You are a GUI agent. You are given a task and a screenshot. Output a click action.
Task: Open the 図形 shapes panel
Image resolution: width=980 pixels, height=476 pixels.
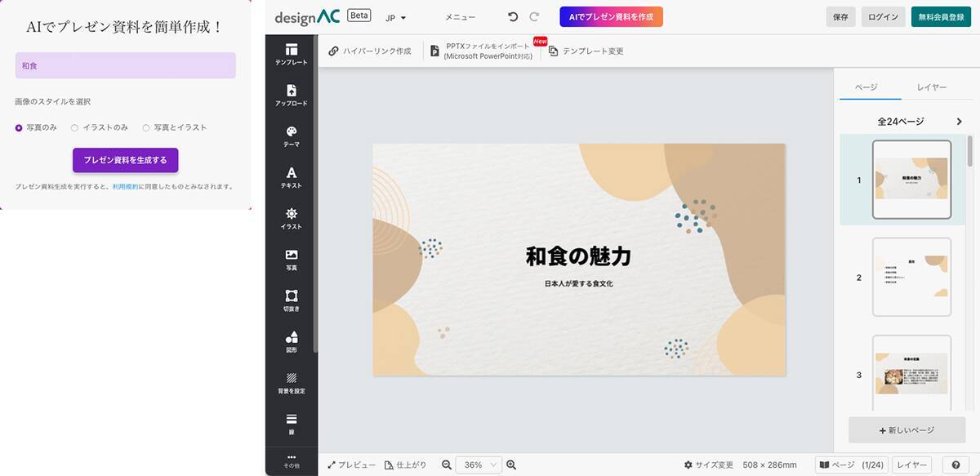(x=292, y=340)
